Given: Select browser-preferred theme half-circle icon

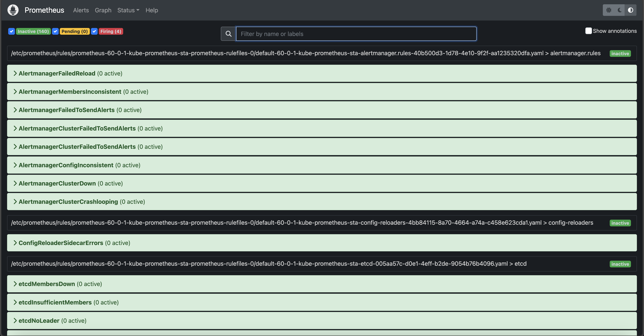Looking at the screenshot, I should pyautogui.click(x=631, y=10).
